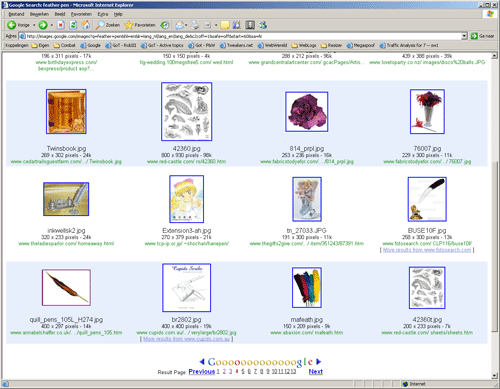The image size is (500, 389).
Task: Open the Megaspoof links bar shortcut
Action: (x=361, y=45)
